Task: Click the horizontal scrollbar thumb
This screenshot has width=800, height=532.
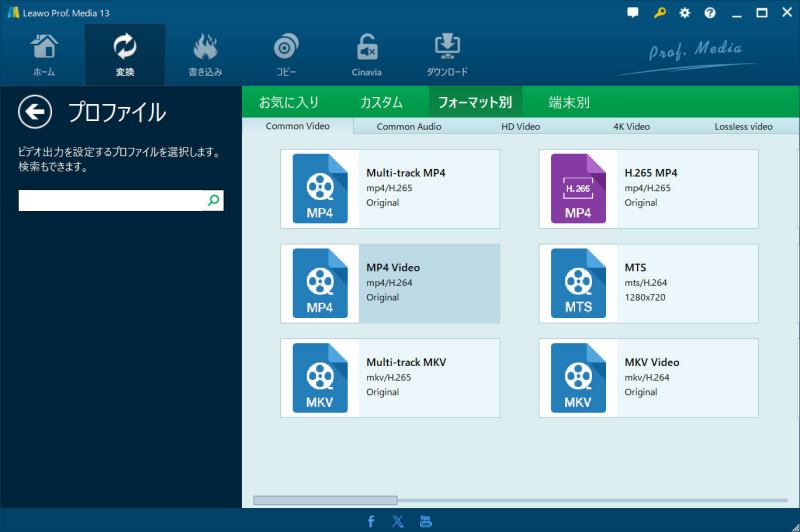Action: (x=325, y=500)
